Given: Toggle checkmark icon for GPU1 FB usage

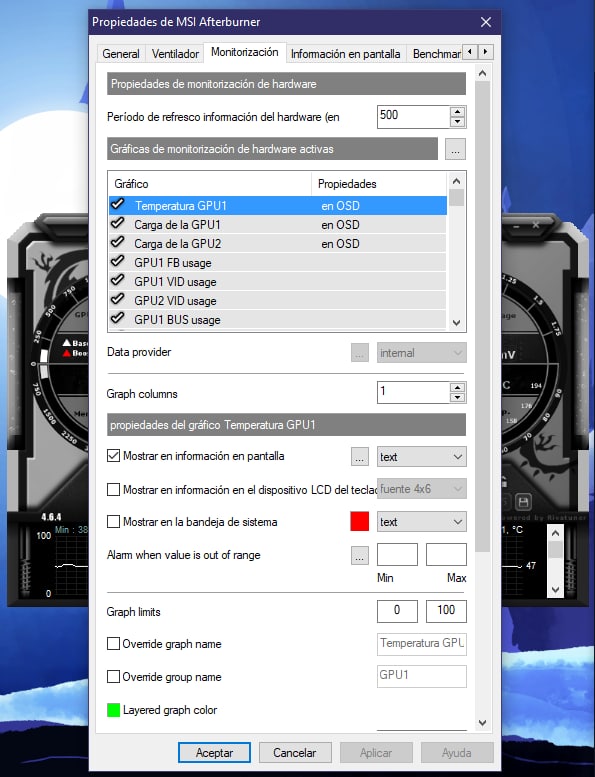Looking at the screenshot, I should (118, 262).
